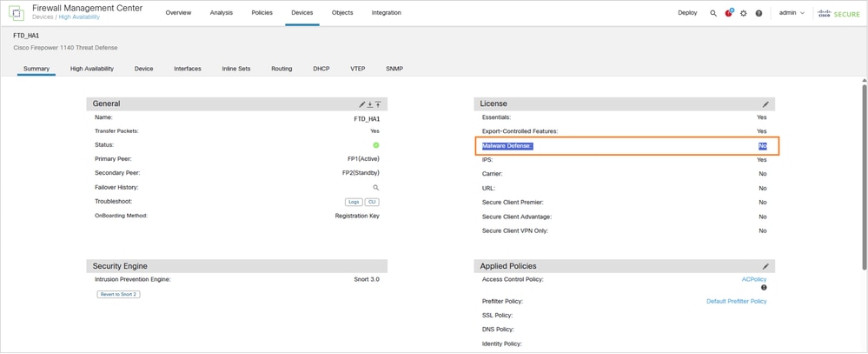Edit Applied Policies with pencil icon
The height and width of the screenshot is (354, 868).
pos(765,266)
